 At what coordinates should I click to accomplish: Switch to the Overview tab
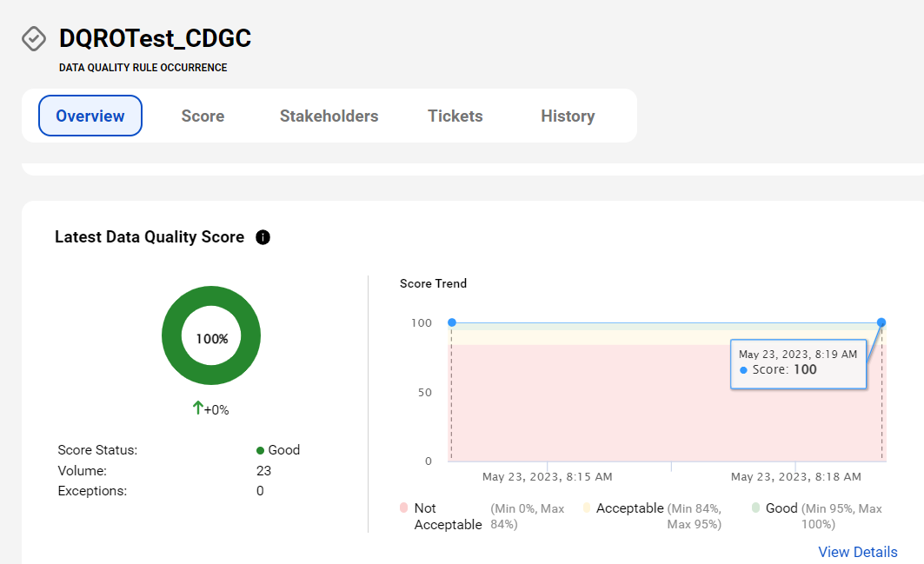[90, 116]
